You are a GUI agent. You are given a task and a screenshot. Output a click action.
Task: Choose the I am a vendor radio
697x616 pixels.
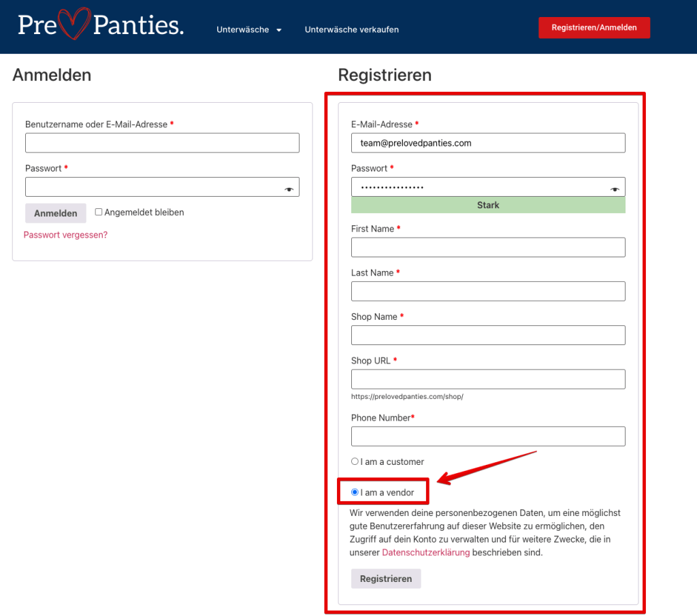(355, 492)
